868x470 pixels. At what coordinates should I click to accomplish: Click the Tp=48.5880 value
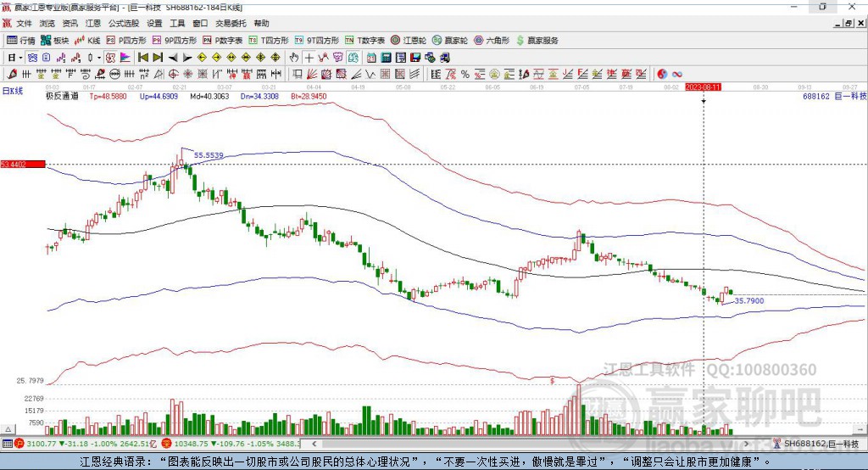click(108, 96)
